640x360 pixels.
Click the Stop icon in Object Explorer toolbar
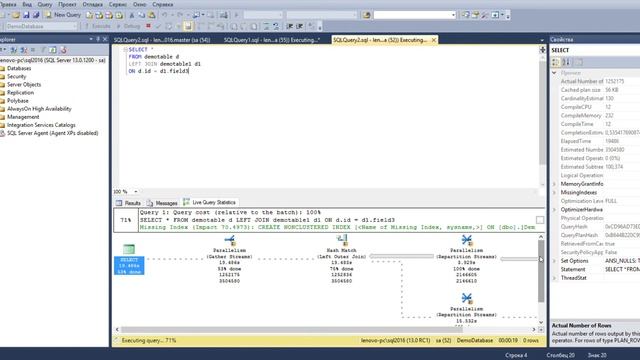33,50
